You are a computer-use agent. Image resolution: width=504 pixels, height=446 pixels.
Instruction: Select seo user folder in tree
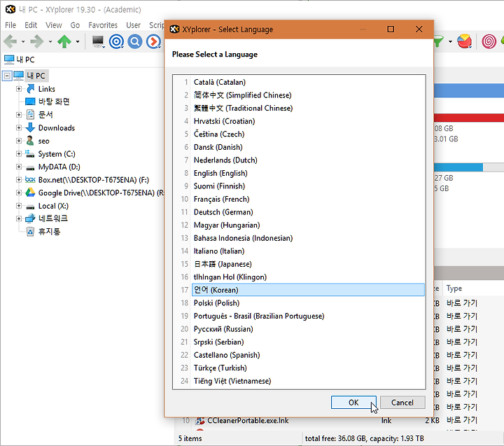pyautogui.click(x=43, y=141)
